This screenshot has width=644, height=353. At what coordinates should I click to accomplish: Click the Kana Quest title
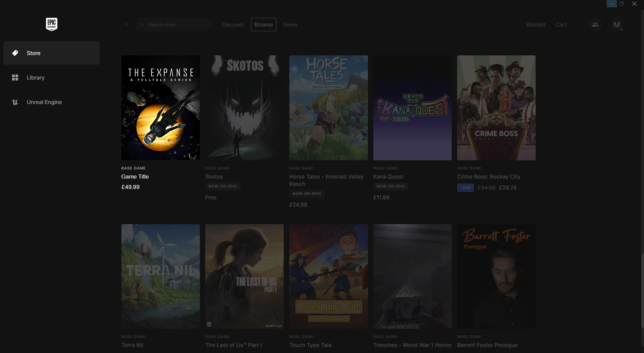coord(388,176)
